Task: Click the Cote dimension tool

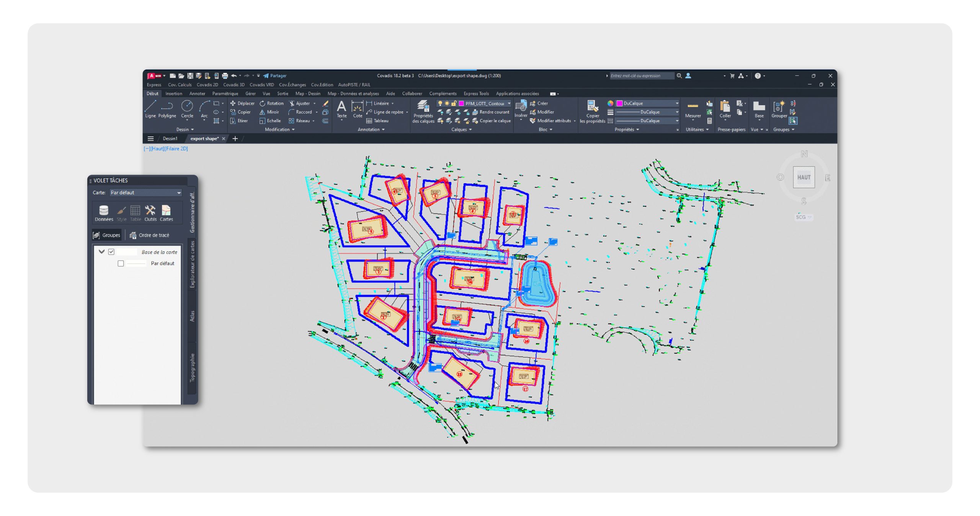Action: pyautogui.click(x=358, y=109)
